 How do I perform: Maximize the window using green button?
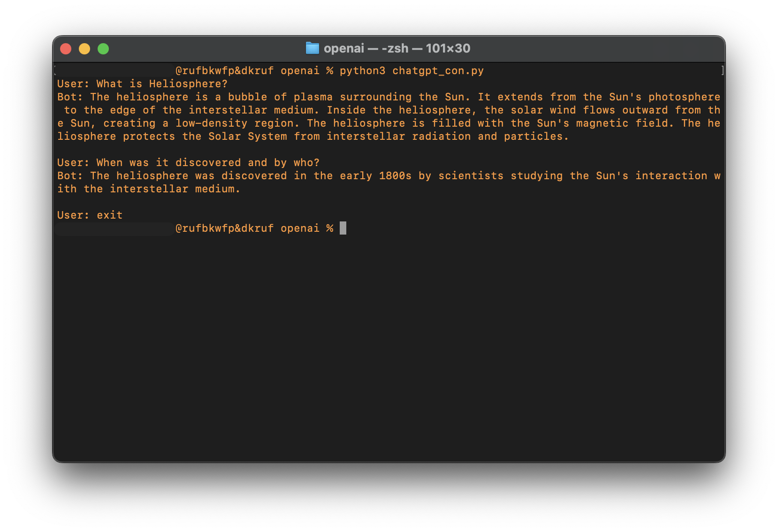(103, 49)
